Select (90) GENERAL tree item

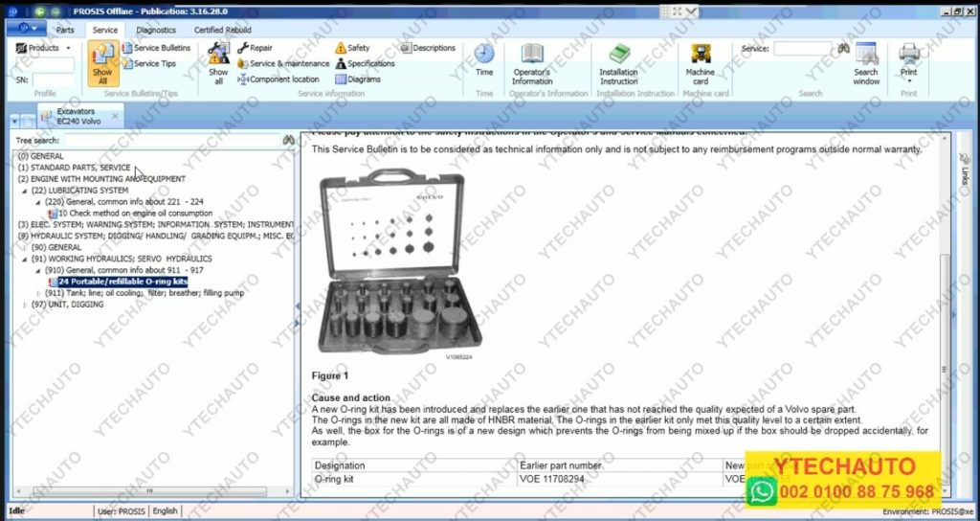[x=56, y=247]
